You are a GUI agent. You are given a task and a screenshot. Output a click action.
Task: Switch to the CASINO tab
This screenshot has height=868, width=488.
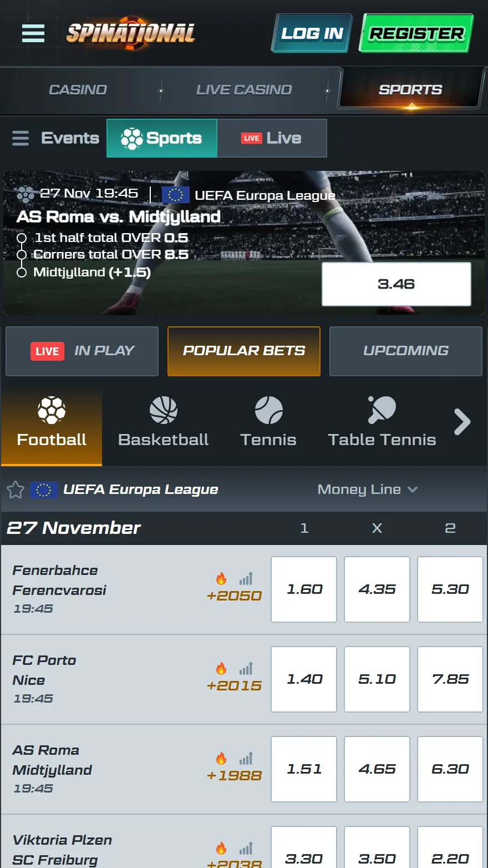tap(78, 89)
